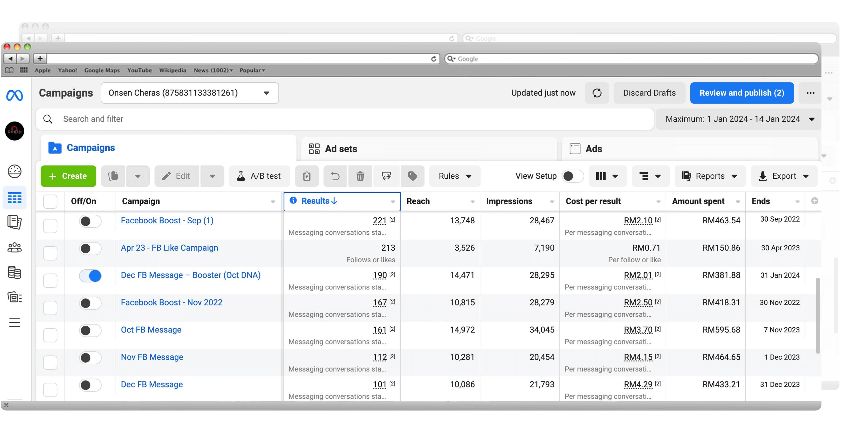Open Amount spent column menu arrow
The image size is (868, 432).
(738, 202)
